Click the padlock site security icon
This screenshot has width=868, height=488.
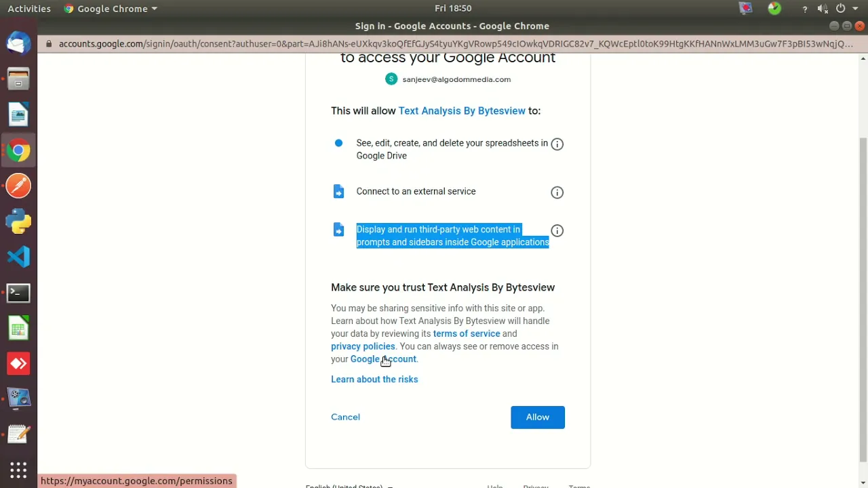(48, 44)
